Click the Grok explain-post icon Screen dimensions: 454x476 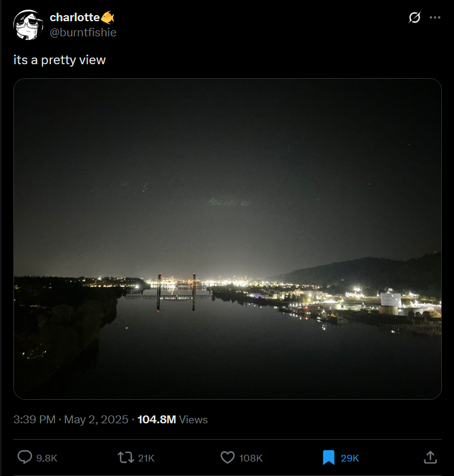(415, 18)
